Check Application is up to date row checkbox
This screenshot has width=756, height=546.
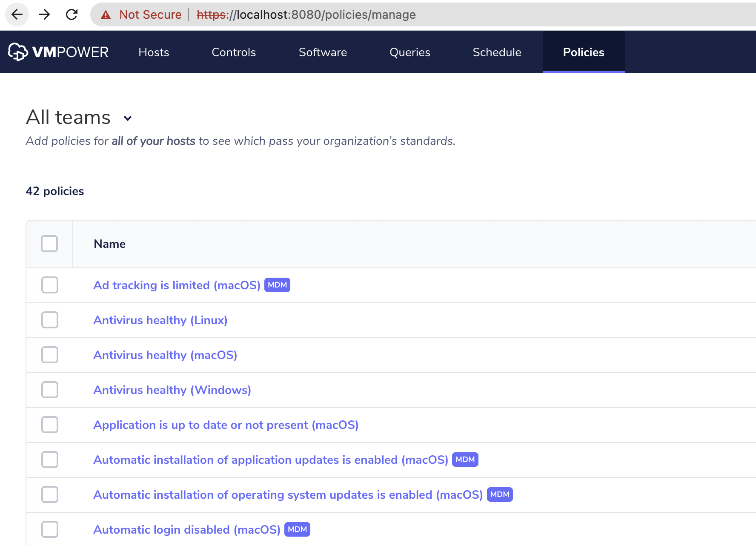(50, 425)
